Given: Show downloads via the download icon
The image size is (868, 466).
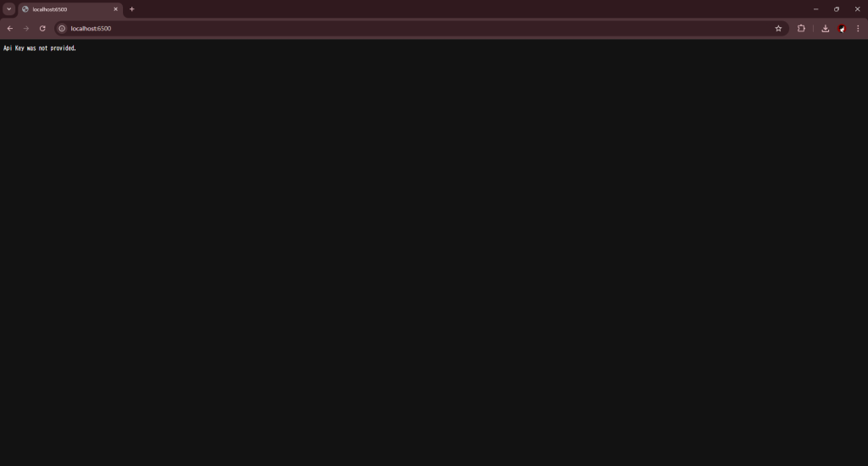Looking at the screenshot, I should (826, 28).
